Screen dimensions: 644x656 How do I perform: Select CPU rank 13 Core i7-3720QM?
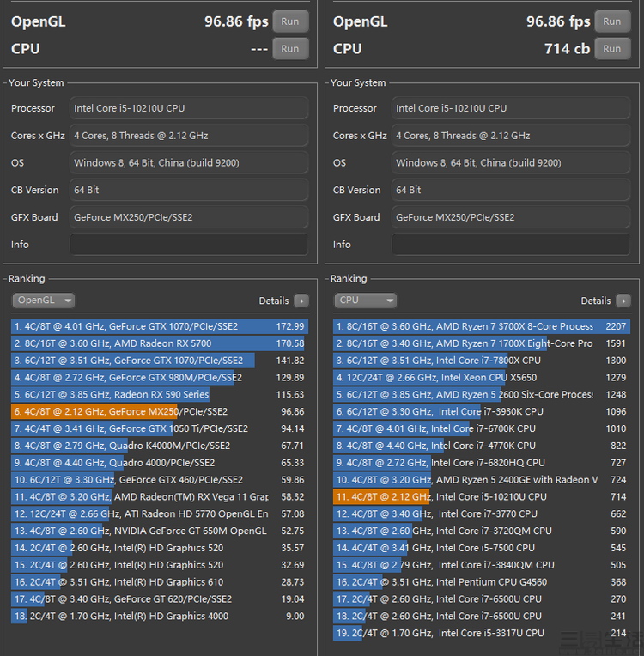[482, 531]
